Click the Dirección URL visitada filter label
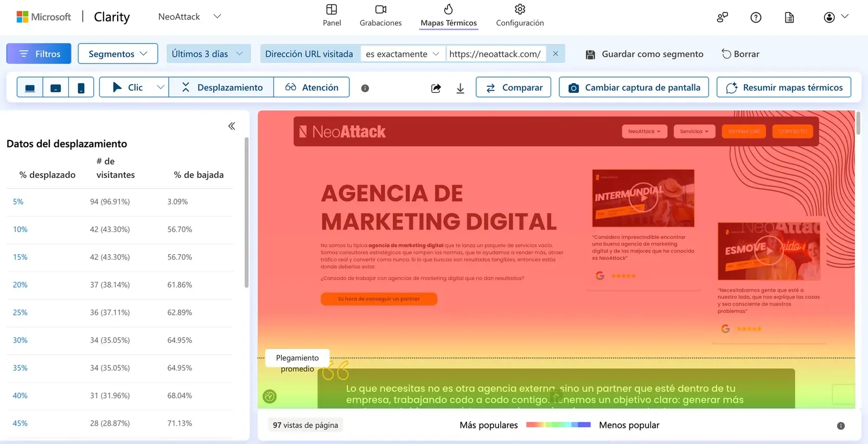The image size is (868, 444). pos(309,54)
